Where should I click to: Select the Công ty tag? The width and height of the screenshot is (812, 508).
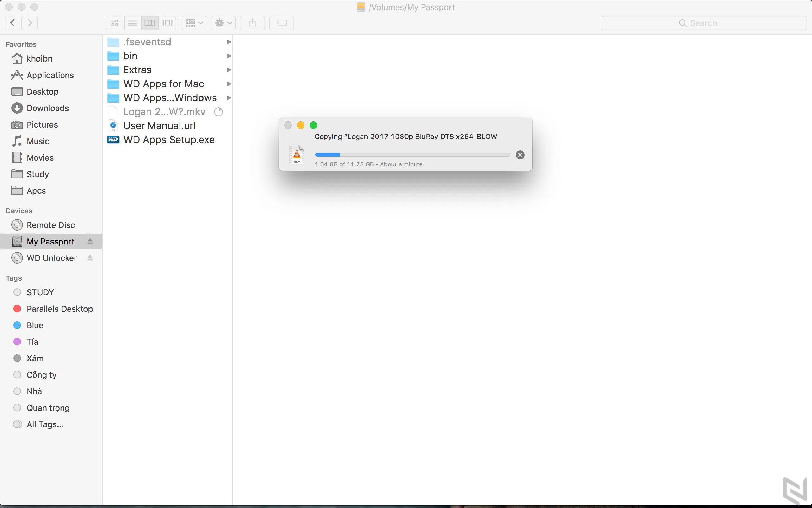point(51,374)
